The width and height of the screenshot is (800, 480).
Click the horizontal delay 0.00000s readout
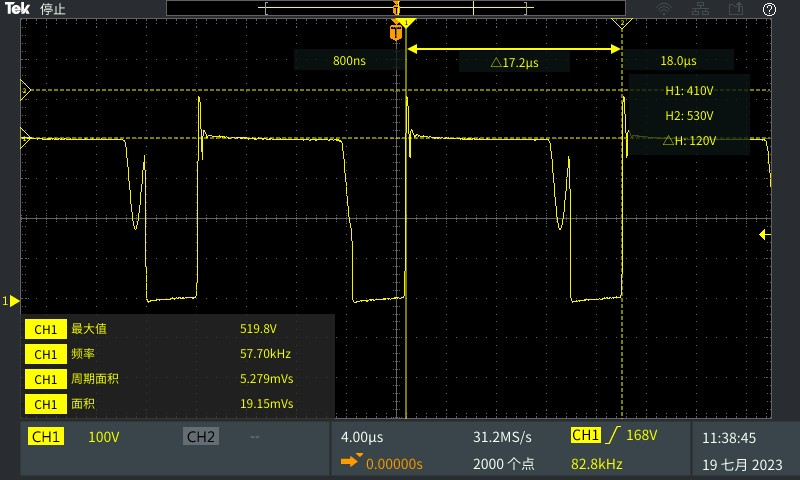click(x=394, y=464)
